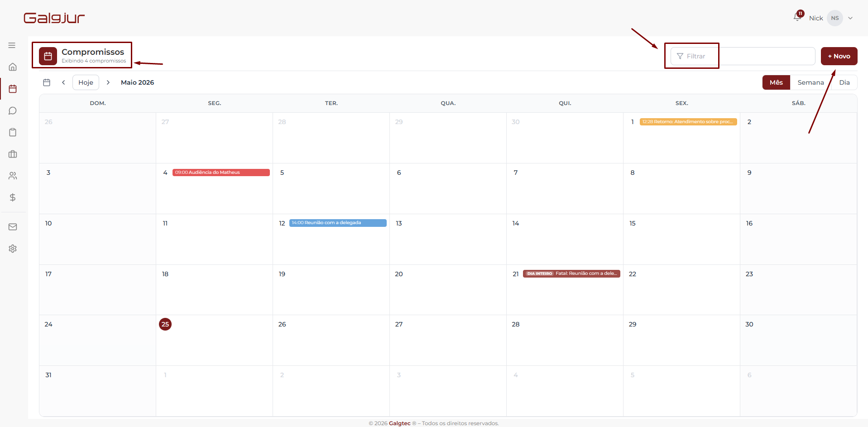Click the Nick username label
This screenshot has width=868, height=427.
coord(816,18)
